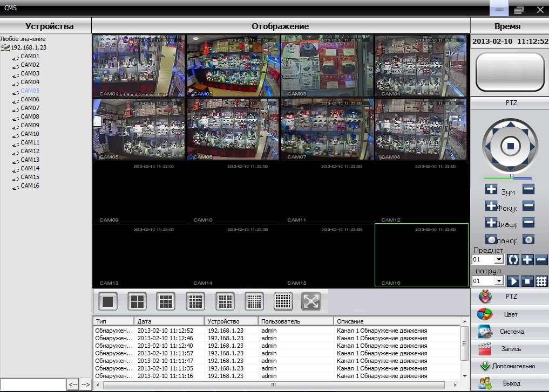Switch to single-camera view layout

108,301
